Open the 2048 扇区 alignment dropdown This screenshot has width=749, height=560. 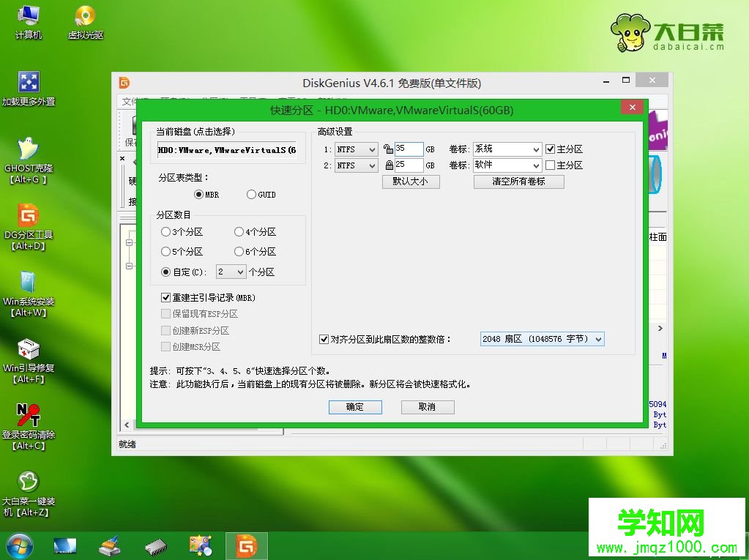click(x=542, y=339)
